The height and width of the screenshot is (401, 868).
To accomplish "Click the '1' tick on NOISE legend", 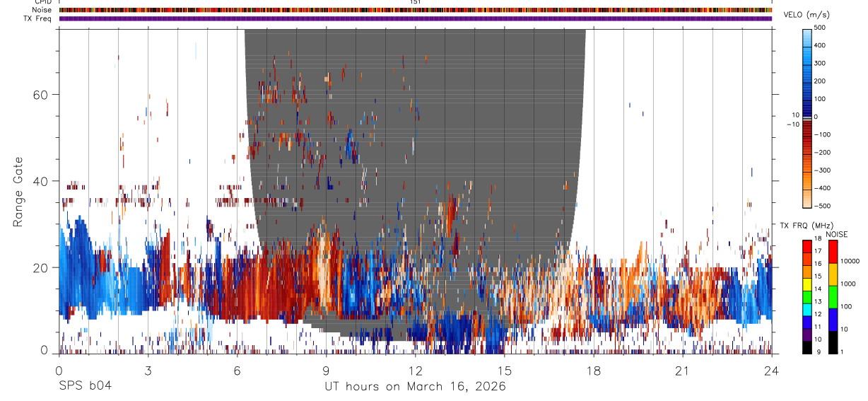I will 842,352.
